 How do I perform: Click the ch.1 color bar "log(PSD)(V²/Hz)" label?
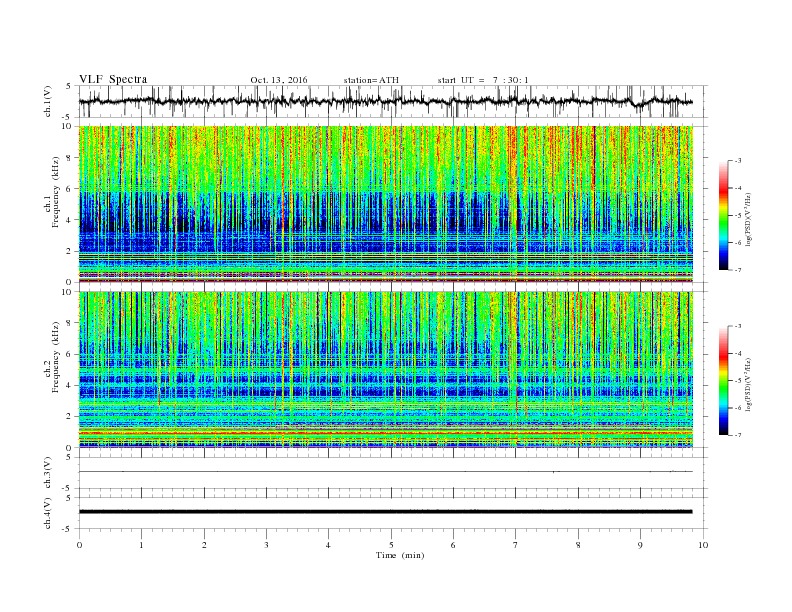point(750,219)
